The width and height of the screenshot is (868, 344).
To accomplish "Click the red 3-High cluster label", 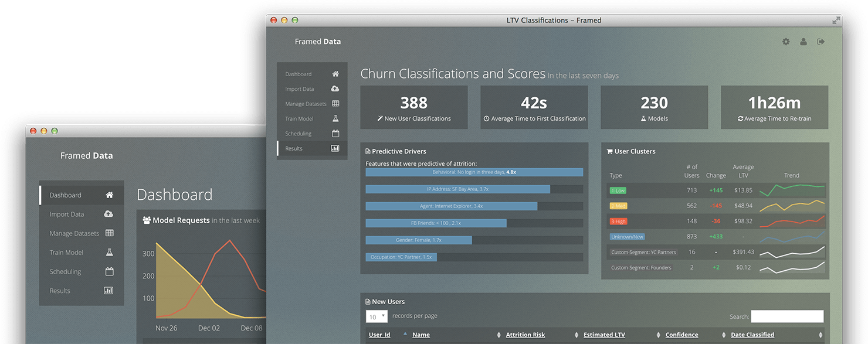I will point(618,221).
